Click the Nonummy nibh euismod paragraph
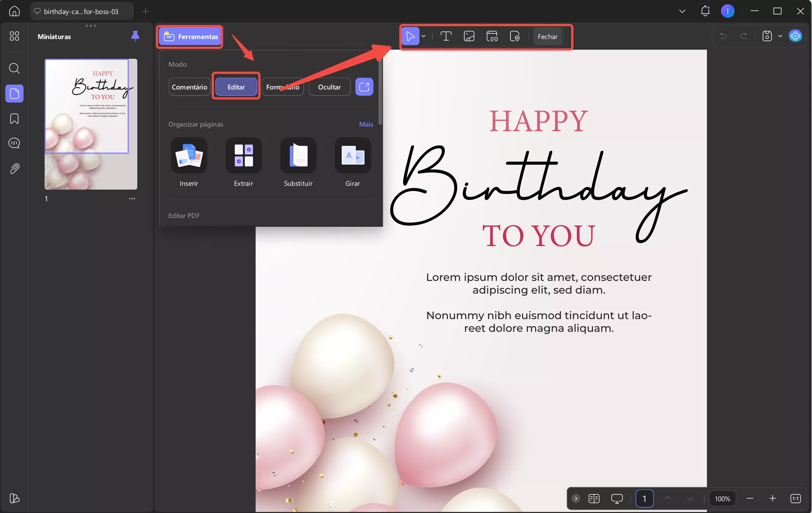The width and height of the screenshot is (812, 513). pos(539,322)
